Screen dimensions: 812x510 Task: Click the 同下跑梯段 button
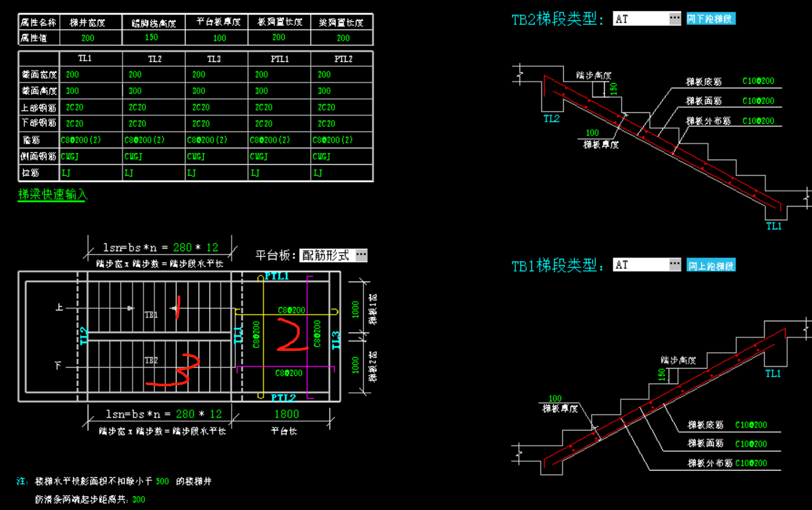click(710, 19)
